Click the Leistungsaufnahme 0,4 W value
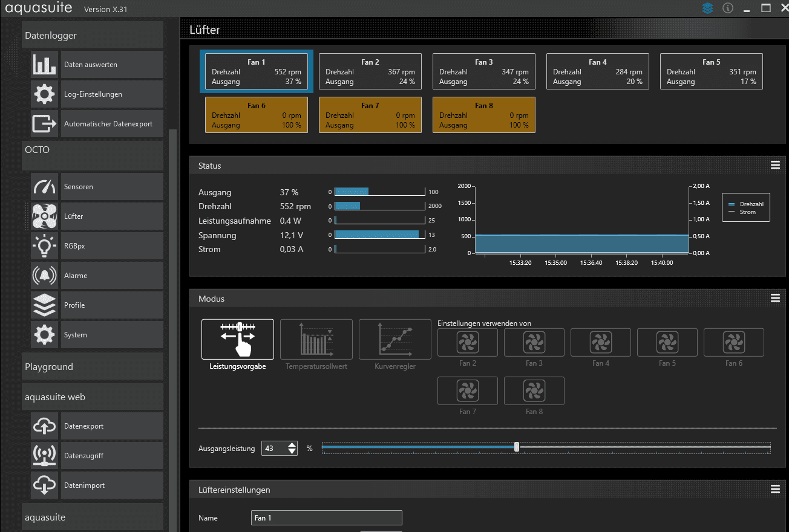Screen dimensions: 789x532 pyautogui.click(x=290, y=221)
